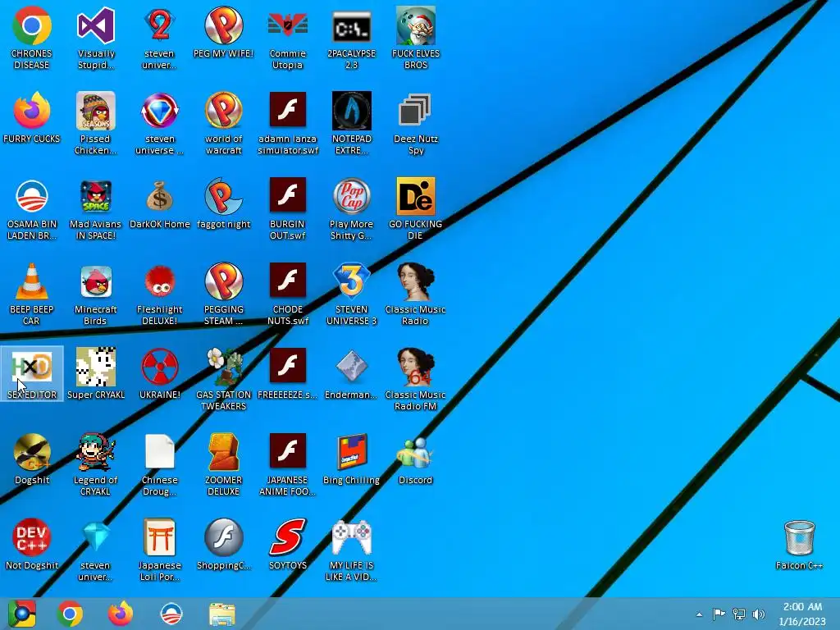
Task: Show hidden tray icons arrow
Action: [699, 614]
